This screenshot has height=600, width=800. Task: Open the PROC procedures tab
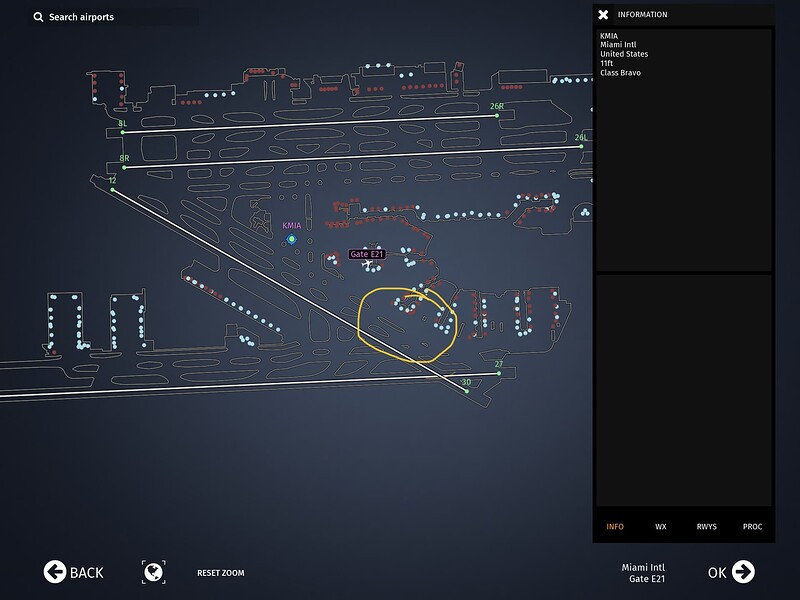pyautogui.click(x=753, y=527)
